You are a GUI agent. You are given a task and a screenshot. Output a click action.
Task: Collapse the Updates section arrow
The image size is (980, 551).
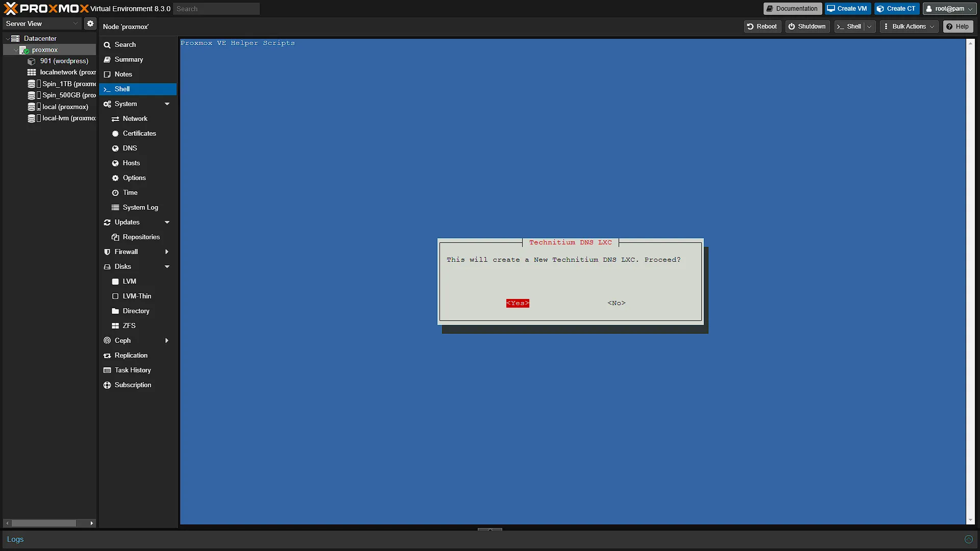pos(167,222)
